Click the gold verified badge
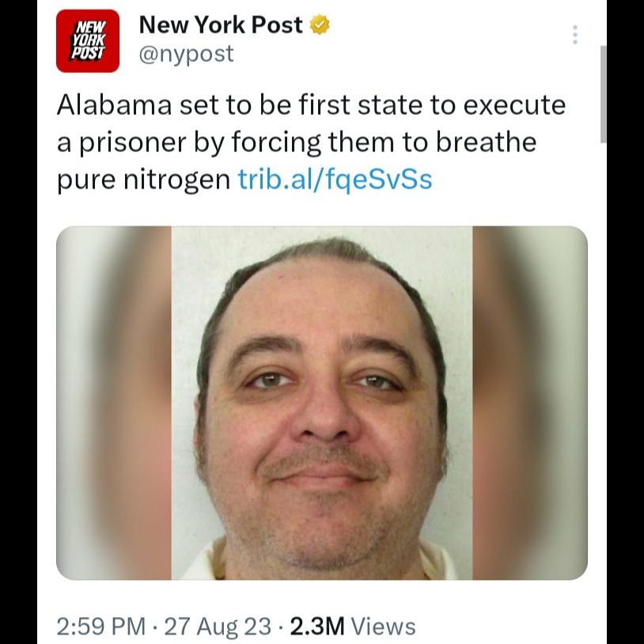The height and width of the screenshot is (644, 644). coord(319,25)
